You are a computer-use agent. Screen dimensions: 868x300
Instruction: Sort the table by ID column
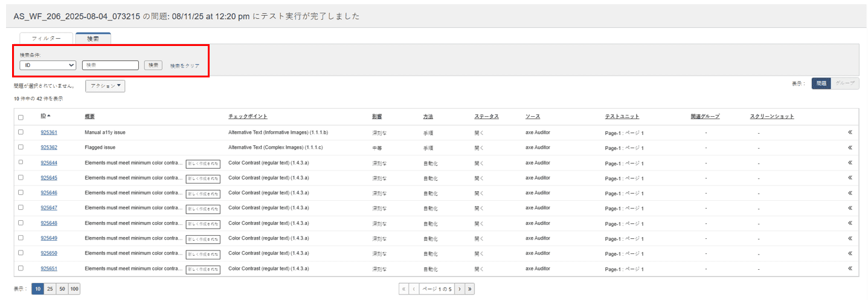point(45,116)
